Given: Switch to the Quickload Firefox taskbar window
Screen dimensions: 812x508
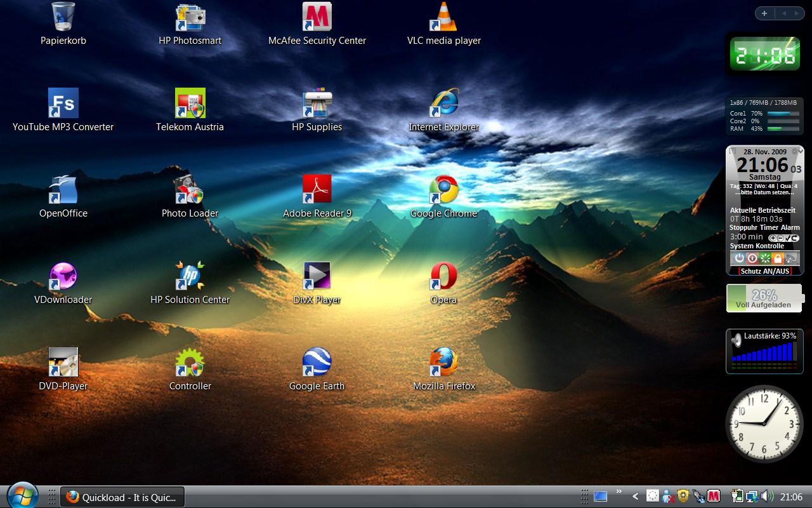Looking at the screenshot, I should [122, 497].
